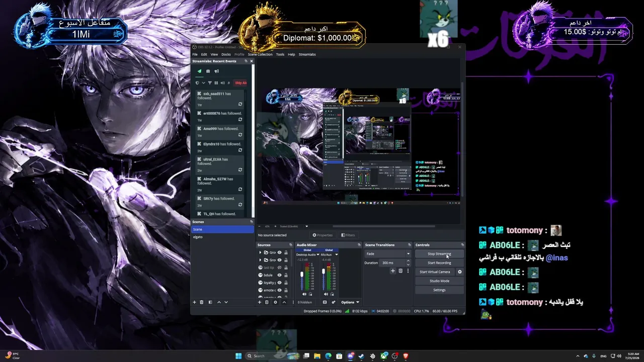Open the Scene Collection menu
644x362 pixels.
coord(260,54)
